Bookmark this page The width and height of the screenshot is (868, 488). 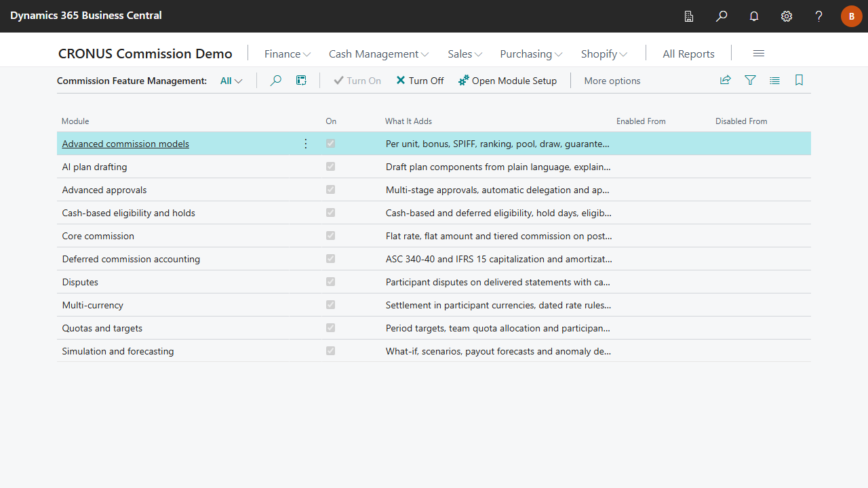[x=799, y=81]
